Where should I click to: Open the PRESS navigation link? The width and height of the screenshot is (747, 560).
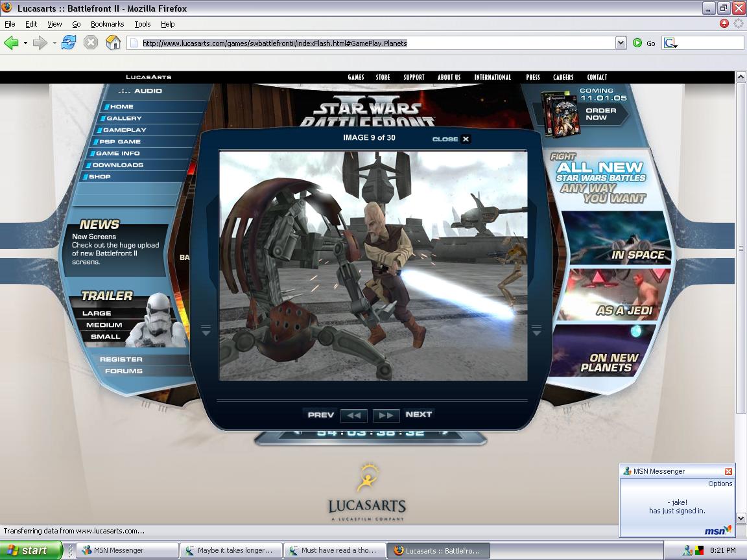pos(533,77)
